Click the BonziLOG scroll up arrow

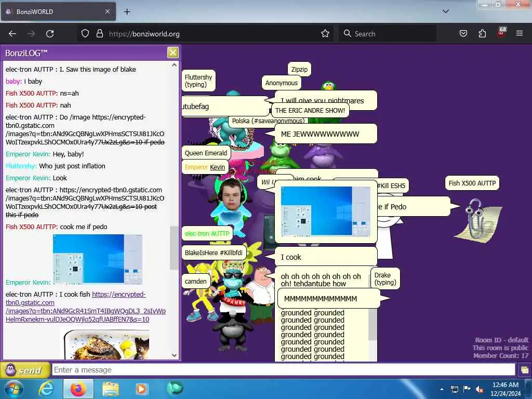[175, 65]
